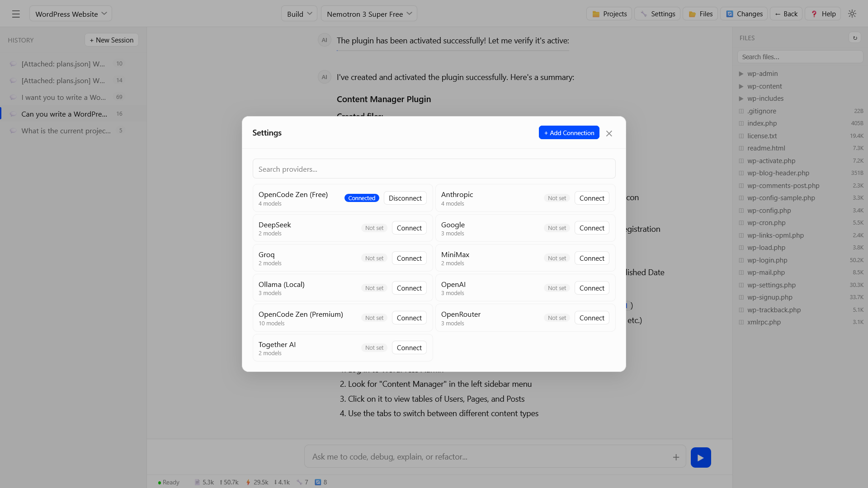This screenshot has height=488, width=868.
Task: Click the chat icon beside 'What is the current projec...'
Action: click(x=13, y=131)
